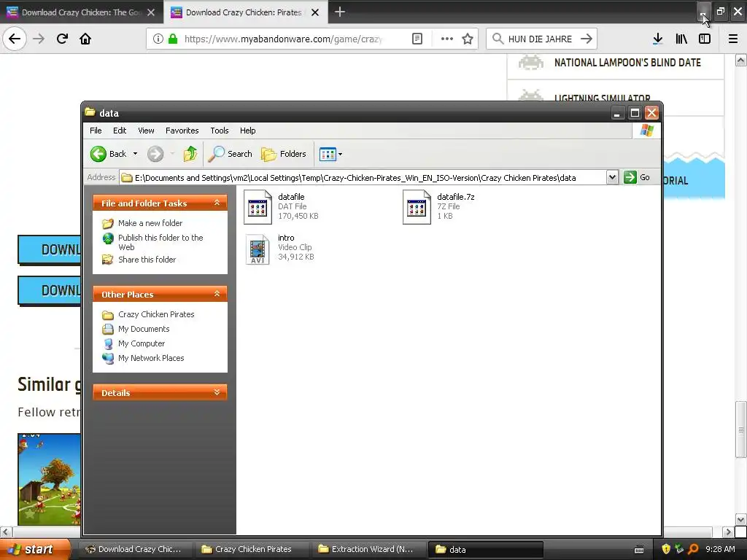This screenshot has height=560, width=747.
Task: Open Crazy Chicken Pirates in Other Places
Action: [x=156, y=314]
